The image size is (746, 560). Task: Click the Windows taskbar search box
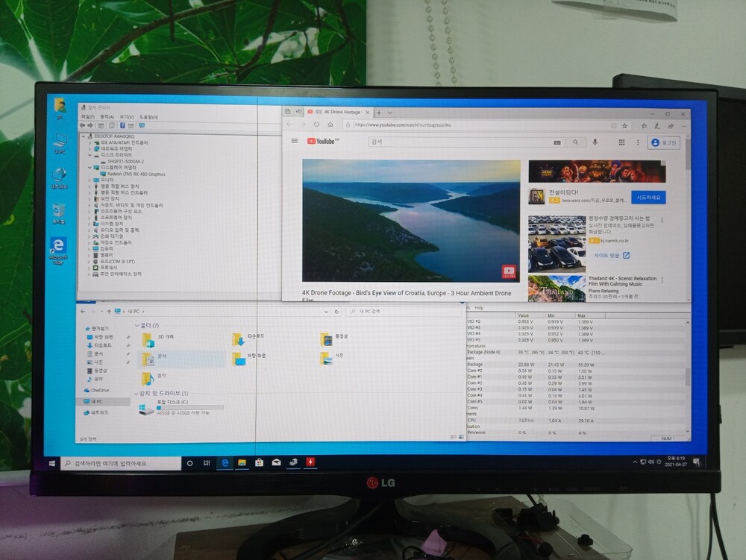(x=119, y=463)
